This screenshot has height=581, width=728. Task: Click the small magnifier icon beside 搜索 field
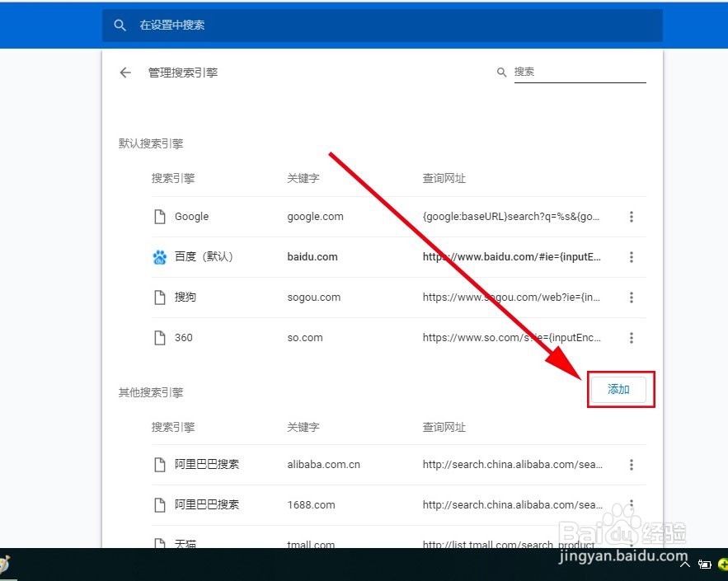coord(501,73)
